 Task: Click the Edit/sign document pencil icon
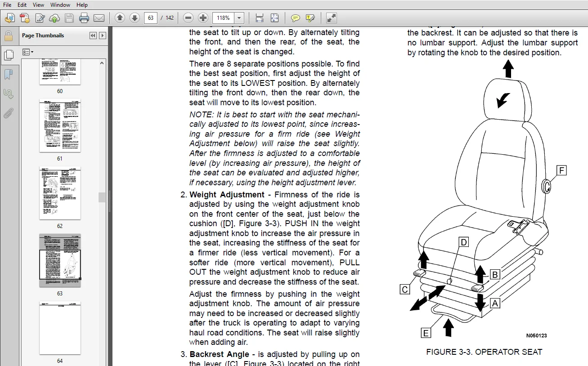tap(40, 18)
